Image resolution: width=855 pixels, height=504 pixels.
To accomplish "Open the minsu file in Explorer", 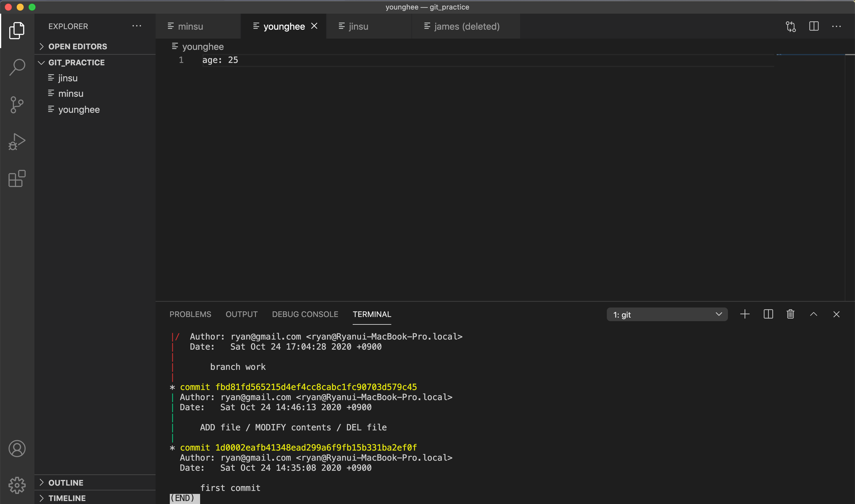I will (x=70, y=93).
